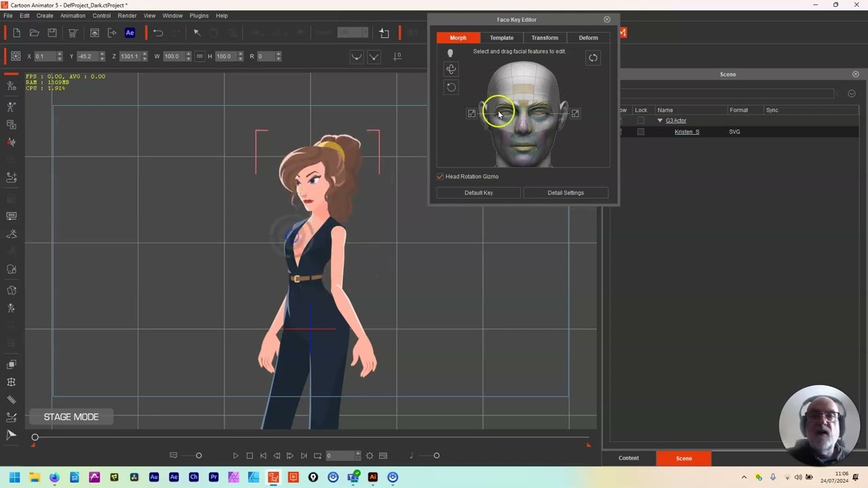Open the Plugins menu
The width and height of the screenshot is (868, 488).
(199, 16)
